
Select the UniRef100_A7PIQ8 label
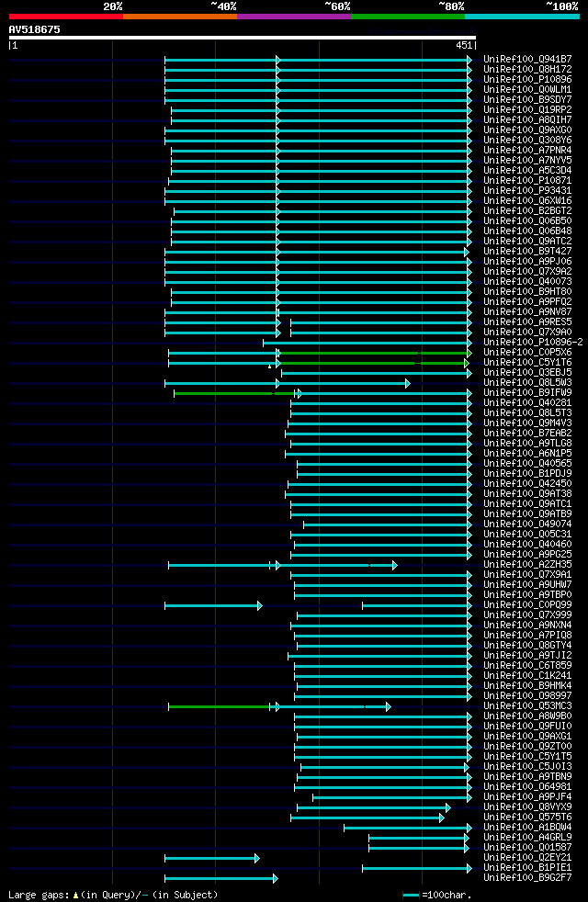click(x=527, y=636)
